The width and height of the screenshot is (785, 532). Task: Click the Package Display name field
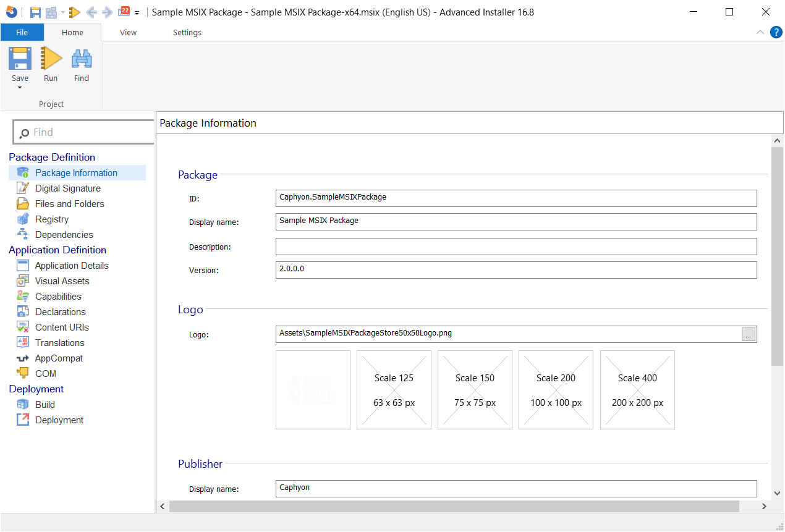point(516,221)
